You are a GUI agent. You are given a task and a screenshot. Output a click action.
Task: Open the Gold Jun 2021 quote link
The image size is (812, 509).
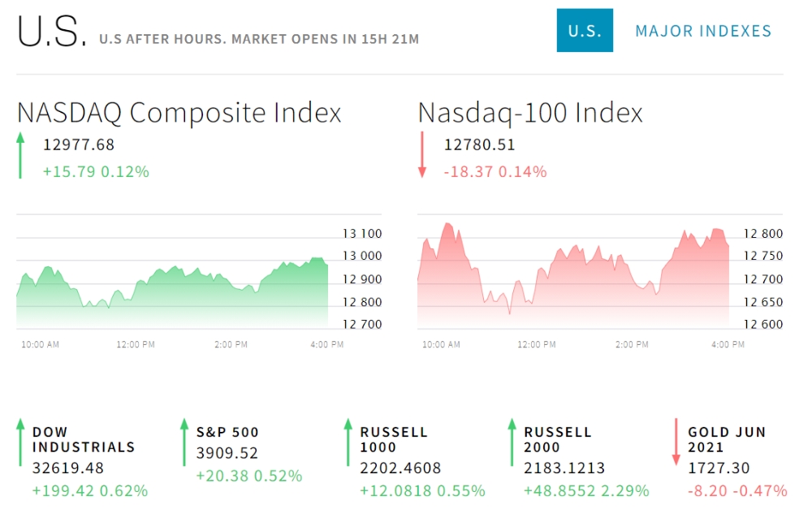(727, 439)
